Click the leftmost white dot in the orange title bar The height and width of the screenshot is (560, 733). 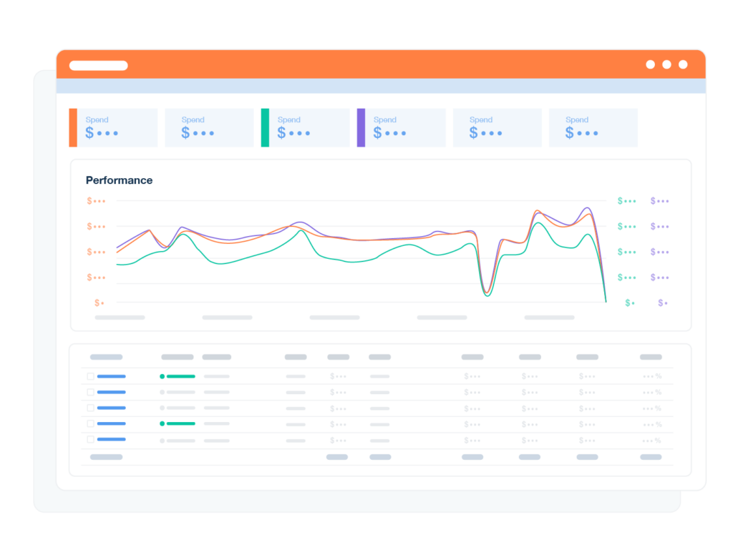650,64
